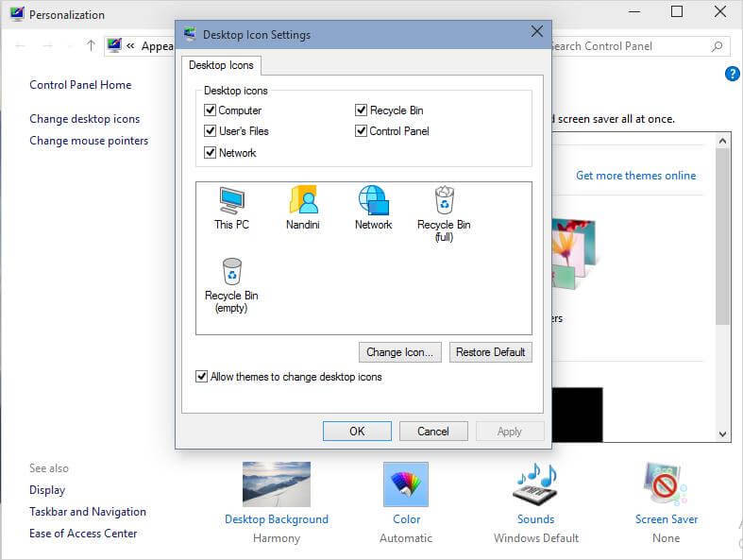
Task: Expand the address bar breadcrumb chevron
Action: [130, 46]
